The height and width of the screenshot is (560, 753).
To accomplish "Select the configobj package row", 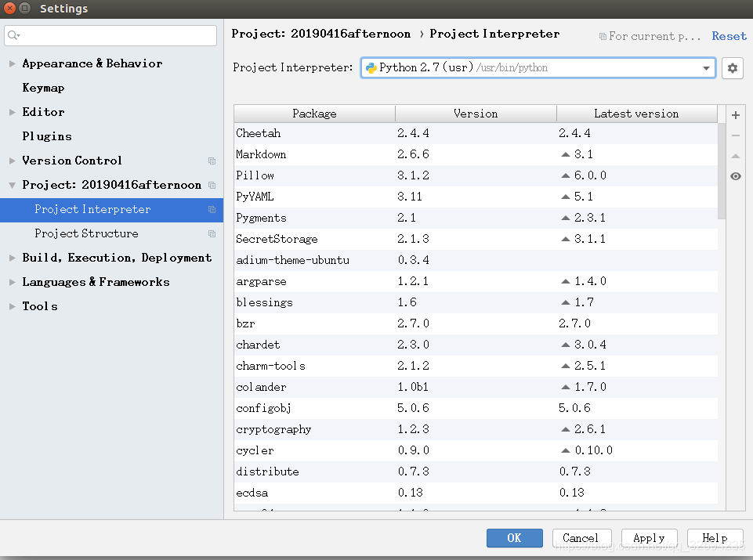I will tap(476, 408).
